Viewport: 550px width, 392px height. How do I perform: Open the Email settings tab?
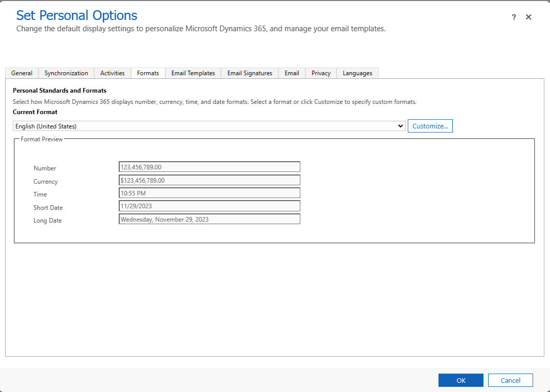[x=291, y=73]
